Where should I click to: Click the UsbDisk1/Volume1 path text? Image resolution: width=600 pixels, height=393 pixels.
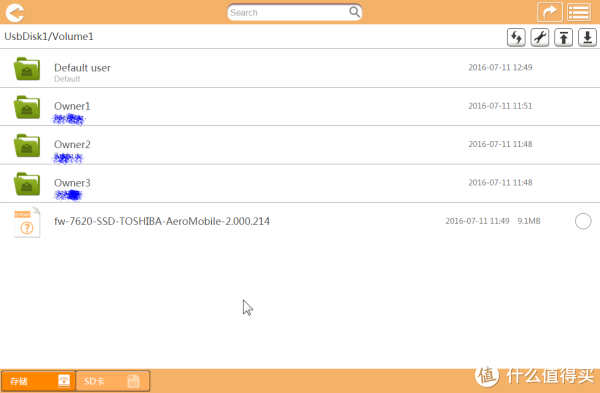pos(49,36)
